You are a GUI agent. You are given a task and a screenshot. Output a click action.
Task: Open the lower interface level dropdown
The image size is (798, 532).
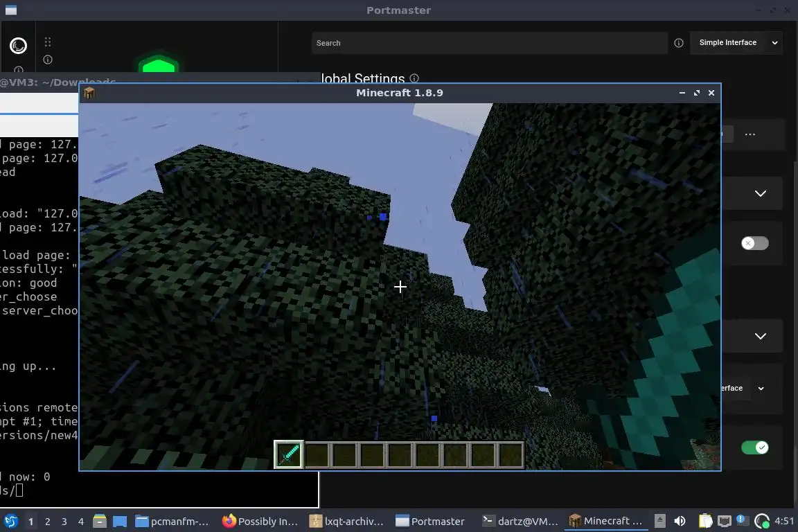tap(742, 389)
